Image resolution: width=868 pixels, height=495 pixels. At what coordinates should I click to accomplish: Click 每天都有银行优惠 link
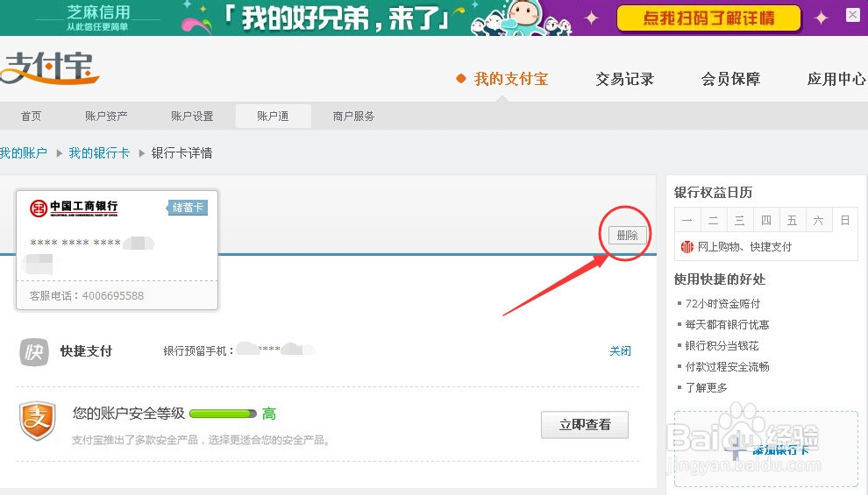727,325
